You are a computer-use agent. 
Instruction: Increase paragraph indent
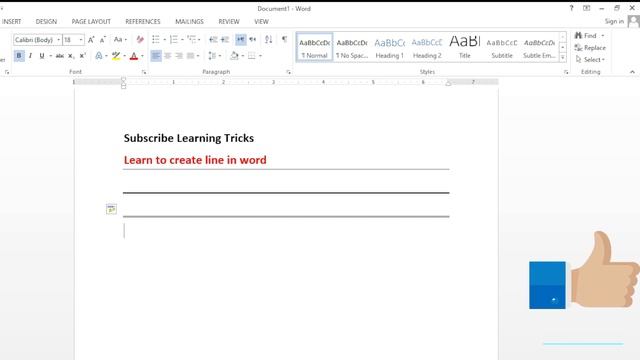point(225,39)
